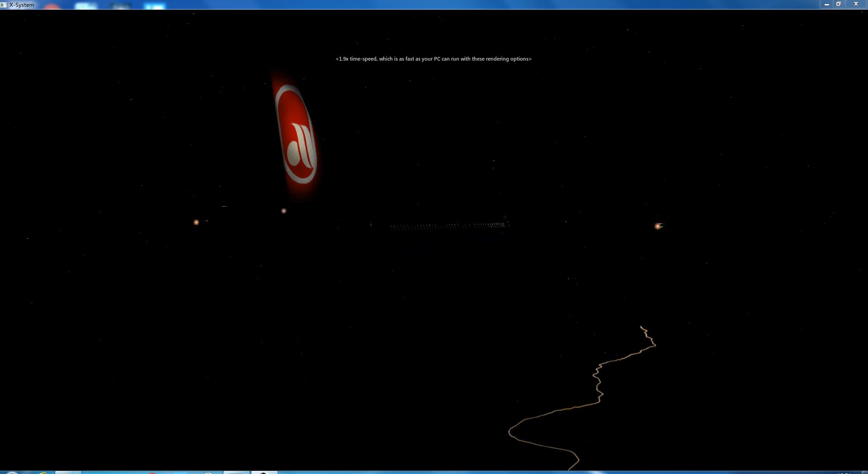The height and width of the screenshot is (474, 868).
Task: Click the X-System window icon in title bar
Action: [4, 5]
